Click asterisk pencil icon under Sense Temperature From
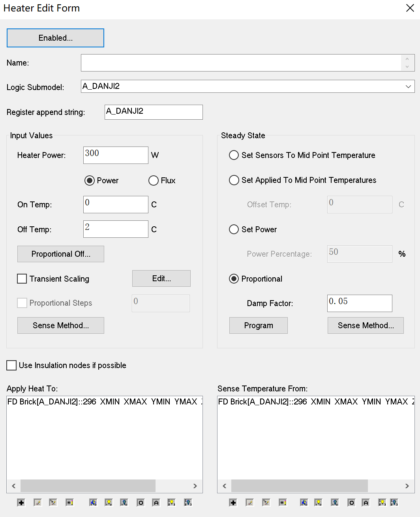This screenshot has width=420, height=517. click(283, 502)
